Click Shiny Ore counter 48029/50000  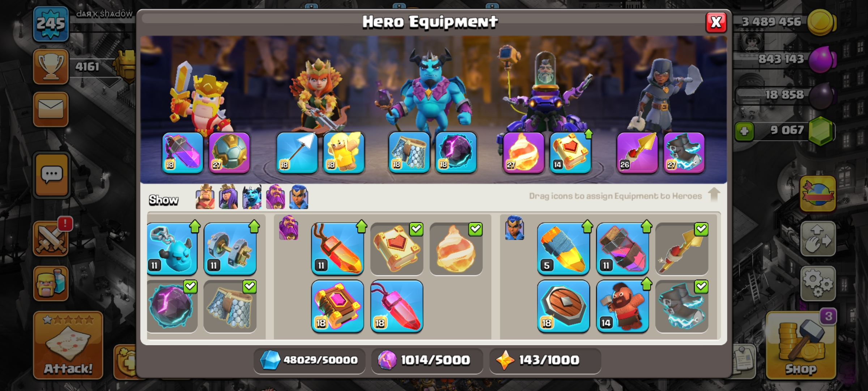pyautogui.click(x=310, y=361)
